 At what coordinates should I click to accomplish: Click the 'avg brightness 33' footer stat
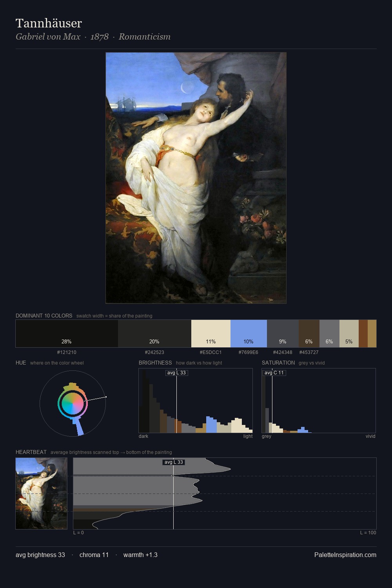pos(40,555)
